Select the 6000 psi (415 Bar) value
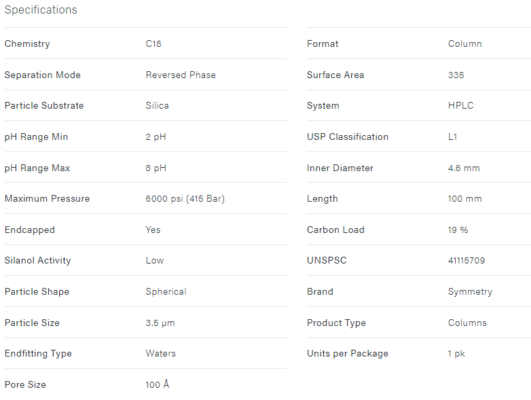Screen dimensions: 531x400 click(x=185, y=199)
